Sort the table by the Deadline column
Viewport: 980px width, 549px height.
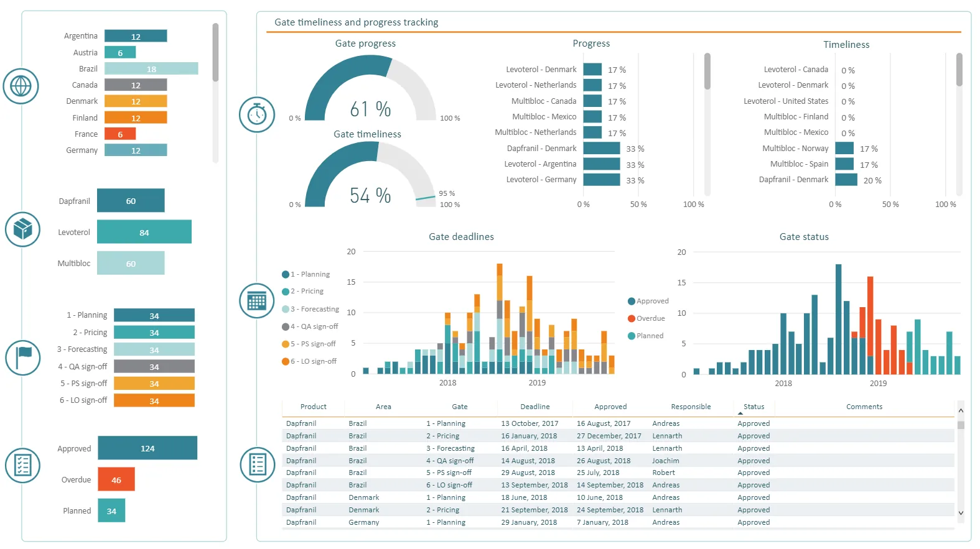click(x=535, y=407)
